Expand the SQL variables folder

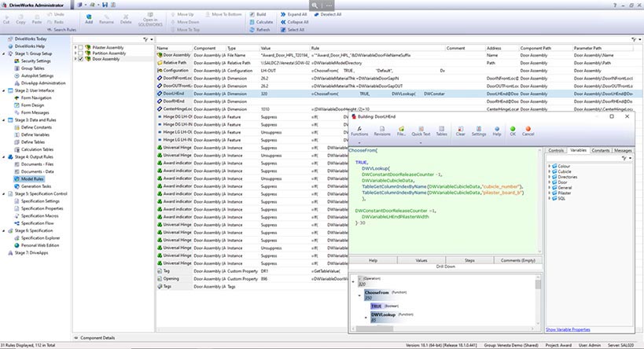(550, 198)
